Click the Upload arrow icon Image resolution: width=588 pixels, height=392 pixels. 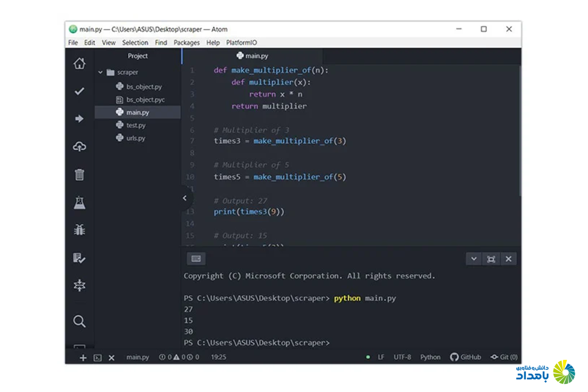79,119
